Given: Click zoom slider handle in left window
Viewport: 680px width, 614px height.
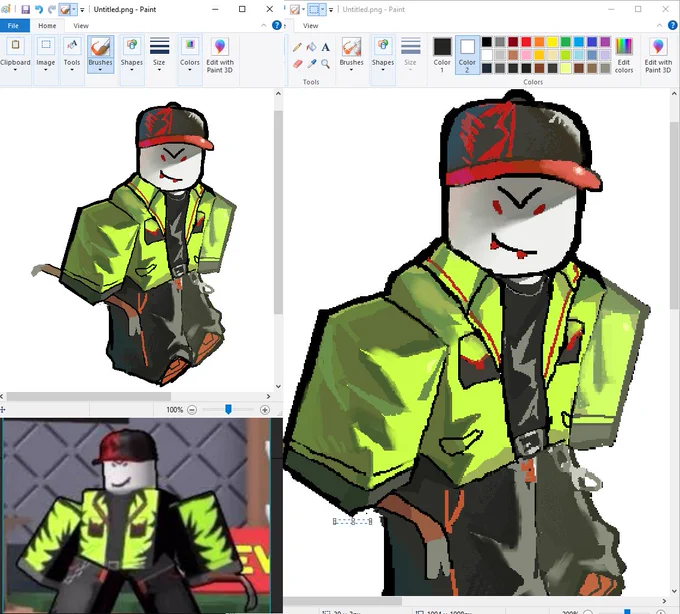Looking at the screenshot, I should point(228,409).
